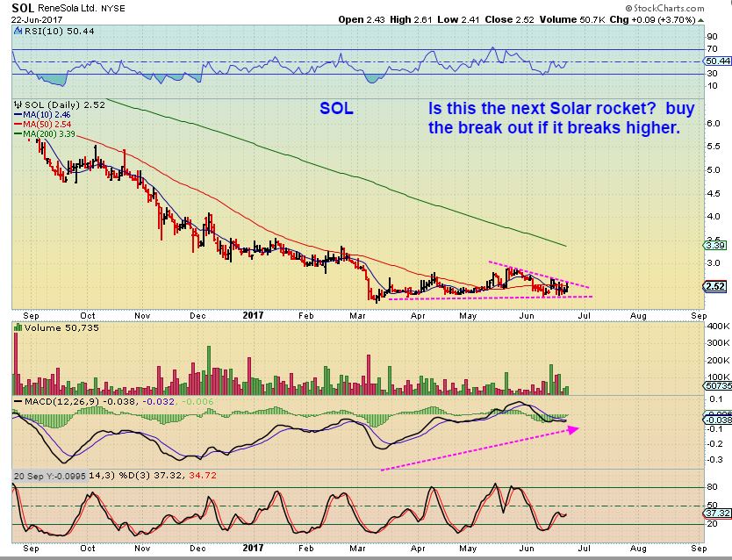This screenshot has height=560, width=732.
Task: Click the -0.038 MACD value tag
Action: pyautogui.click(x=718, y=420)
